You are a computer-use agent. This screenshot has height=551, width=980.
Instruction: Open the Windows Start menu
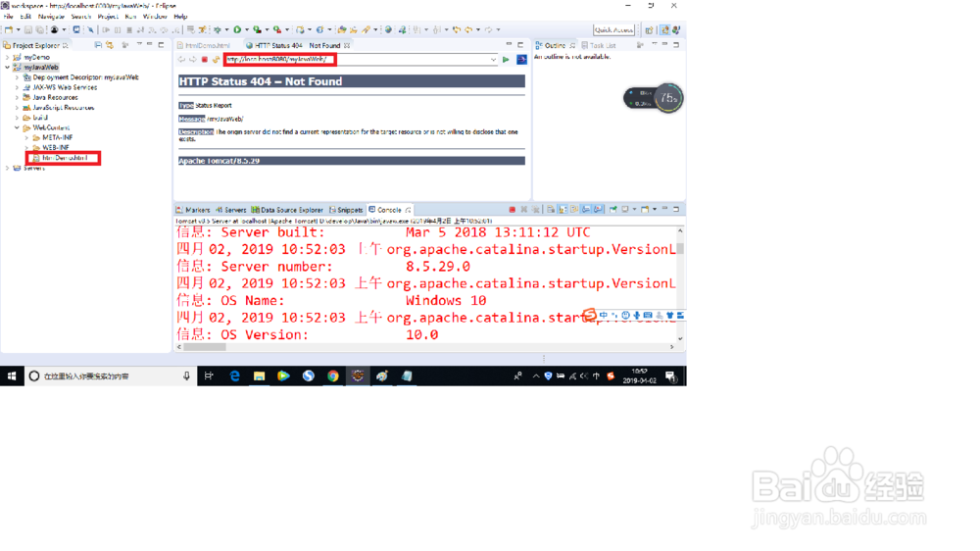(11, 376)
